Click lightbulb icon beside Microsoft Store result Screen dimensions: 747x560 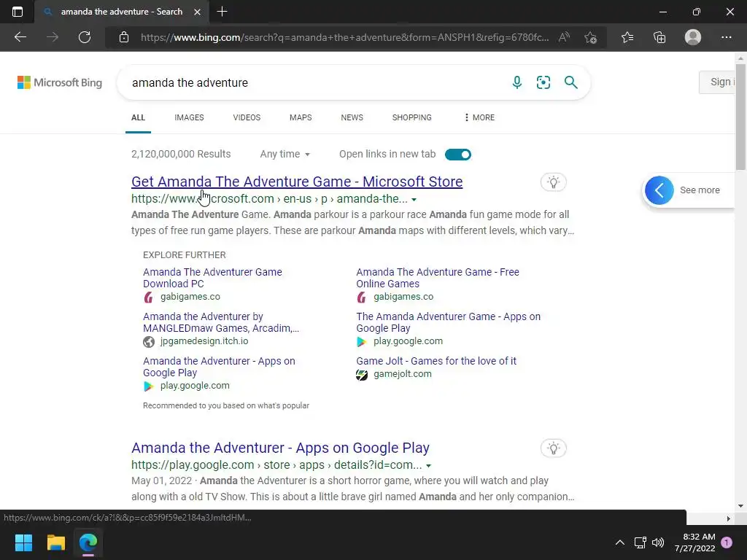[x=553, y=182]
